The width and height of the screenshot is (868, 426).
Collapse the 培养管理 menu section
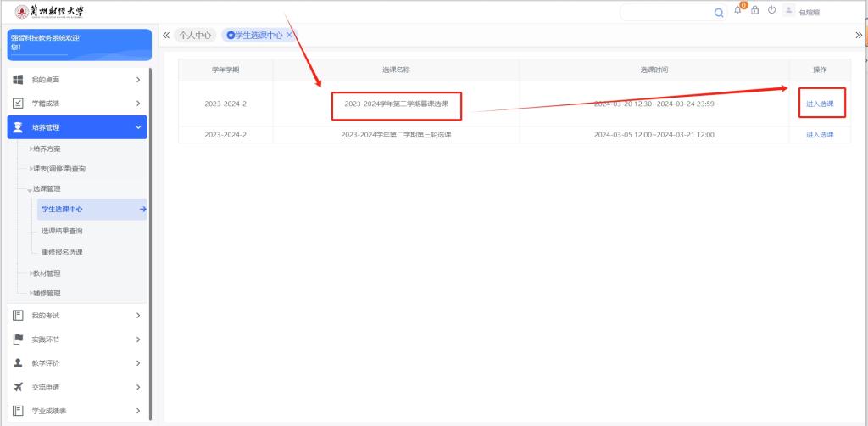pyautogui.click(x=138, y=127)
